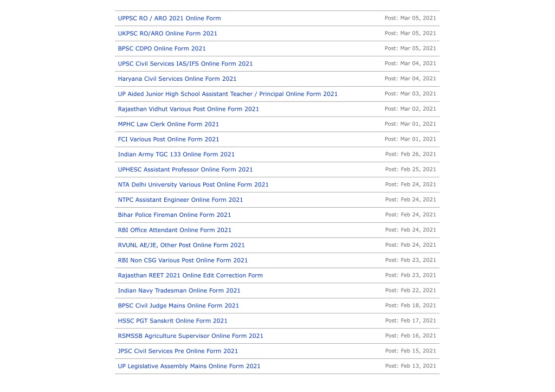Click RBI Office Attendant Online Form 2021

[x=175, y=230]
